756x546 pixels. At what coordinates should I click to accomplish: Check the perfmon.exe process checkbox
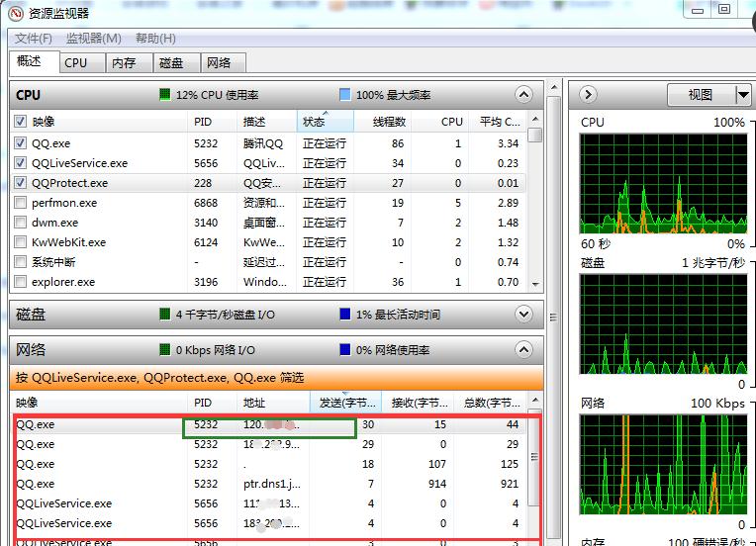(21, 203)
